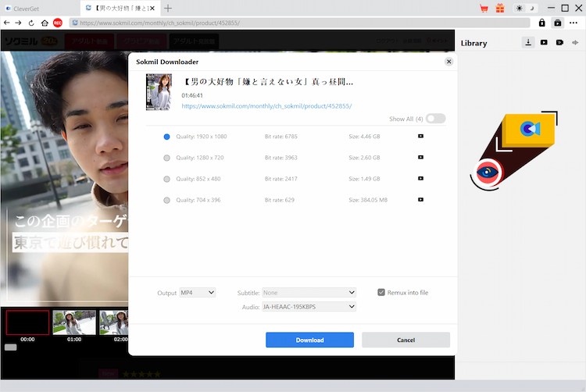Select the 704 x 396 quality option

pyautogui.click(x=166, y=200)
